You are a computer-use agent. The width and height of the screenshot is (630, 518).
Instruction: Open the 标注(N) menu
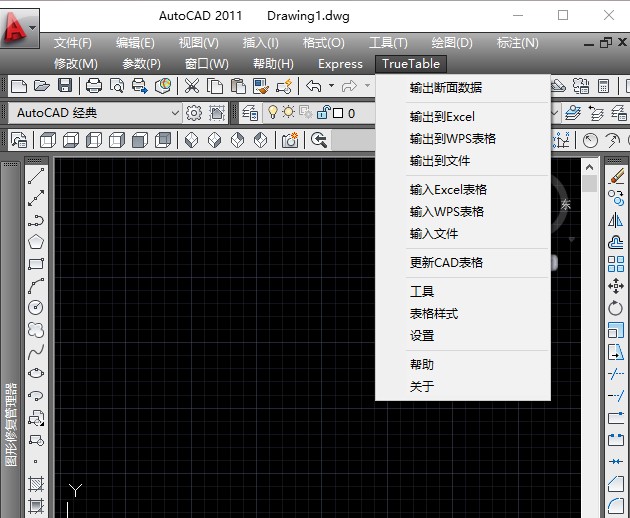[x=518, y=43]
